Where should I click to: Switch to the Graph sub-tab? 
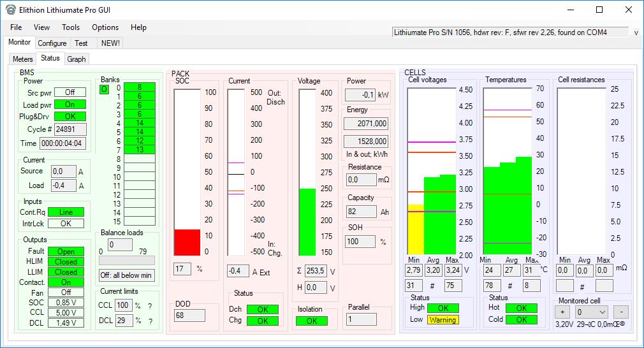pyautogui.click(x=77, y=59)
